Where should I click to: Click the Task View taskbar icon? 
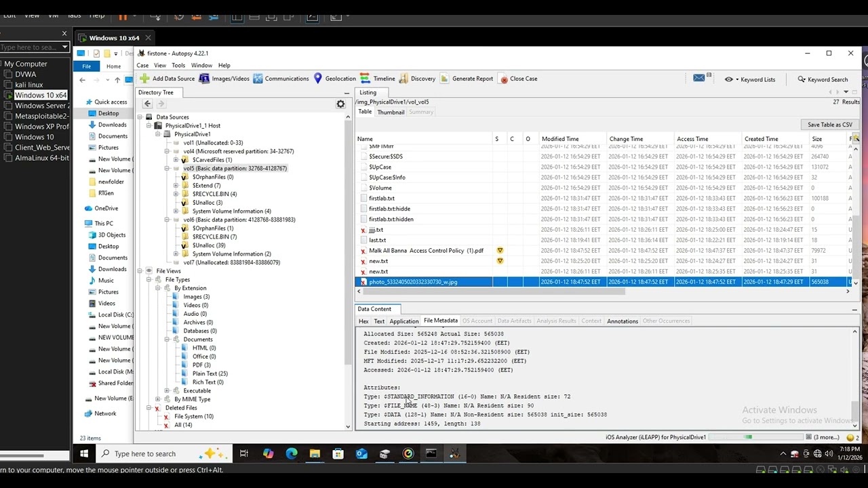[244, 453]
